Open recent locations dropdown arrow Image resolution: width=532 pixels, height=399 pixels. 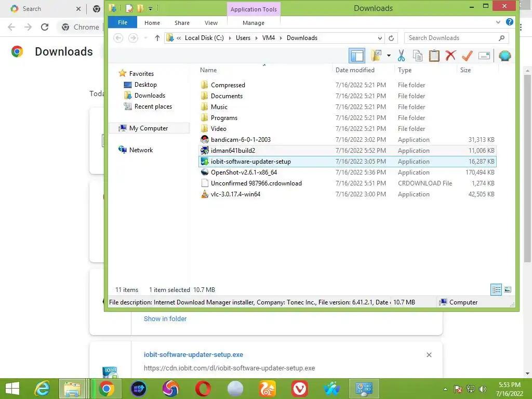tap(146, 38)
